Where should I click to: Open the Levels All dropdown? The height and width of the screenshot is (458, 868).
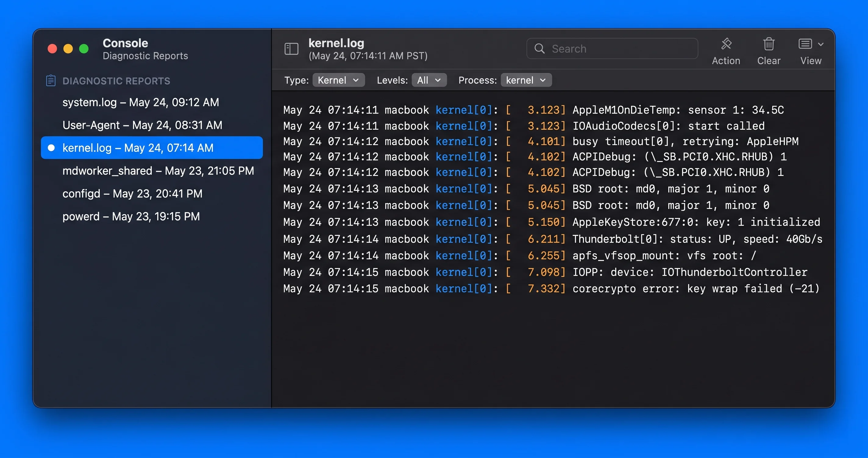(429, 80)
